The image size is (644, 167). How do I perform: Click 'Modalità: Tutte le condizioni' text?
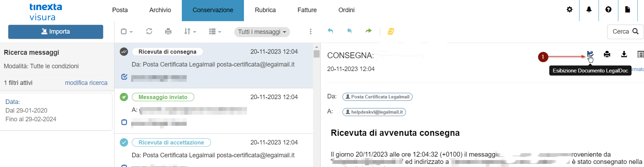(41, 66)
